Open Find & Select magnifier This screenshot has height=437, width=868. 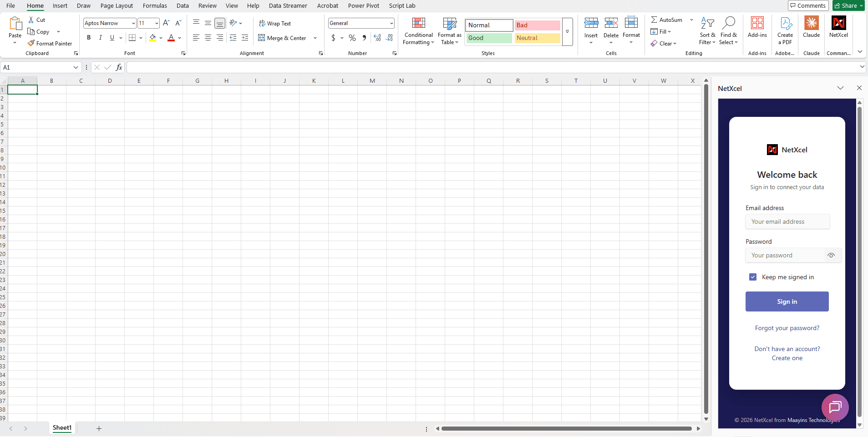coord(729,23)
